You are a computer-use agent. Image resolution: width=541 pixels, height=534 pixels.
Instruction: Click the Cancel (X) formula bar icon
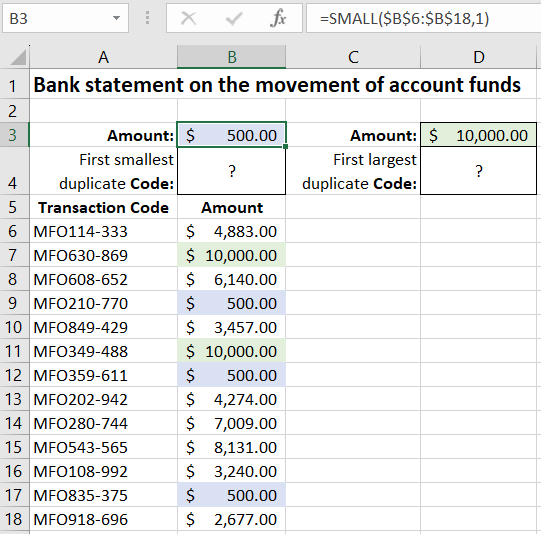tap(188, 18)
